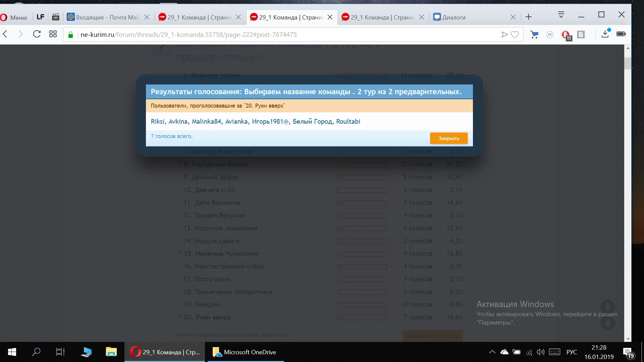644x362 pixels.
Task: Show hidden system tray icons
Action: [x=492, y=352]
